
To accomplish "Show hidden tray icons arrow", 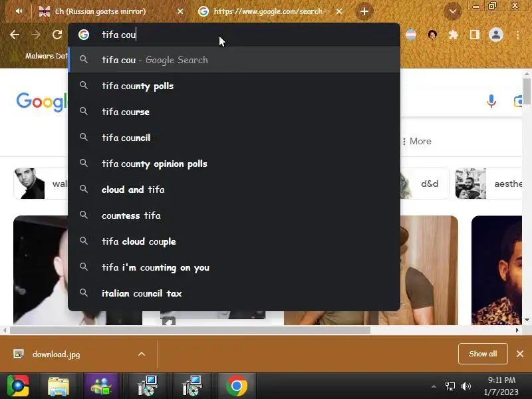I will tap(434, 386).
